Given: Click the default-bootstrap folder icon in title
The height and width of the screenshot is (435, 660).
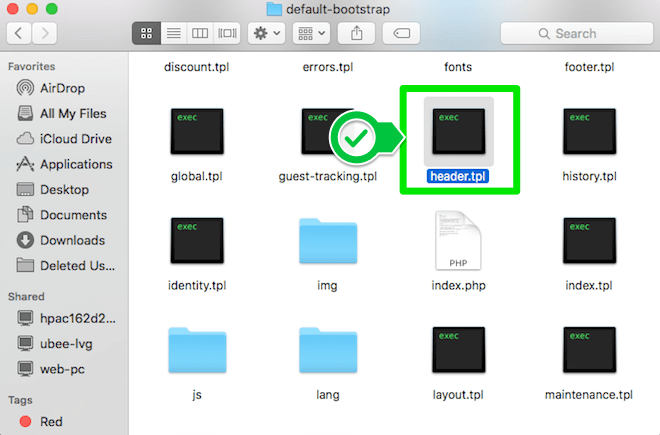Looking at the screenshot, I should click(274, 9).
